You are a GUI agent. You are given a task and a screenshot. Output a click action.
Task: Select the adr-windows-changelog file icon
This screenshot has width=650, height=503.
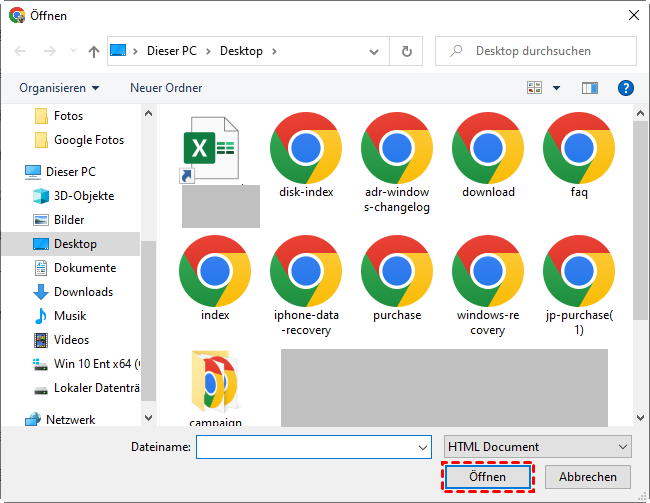(x=397, y=148)
